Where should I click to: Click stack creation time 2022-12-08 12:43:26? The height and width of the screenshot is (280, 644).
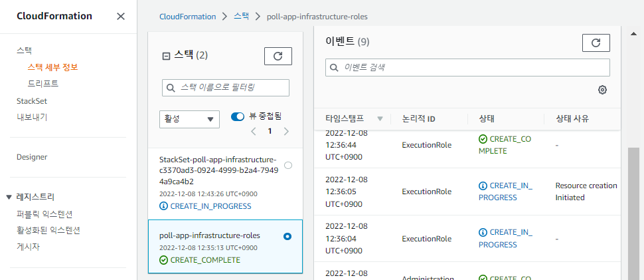[x=208, y=194]
